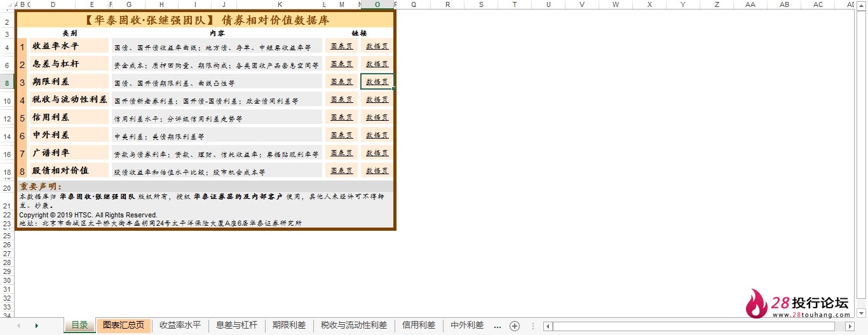The image size is (868, 335).
Task: Open 图表页 link for 收益率水平
Action: point(342,46)
